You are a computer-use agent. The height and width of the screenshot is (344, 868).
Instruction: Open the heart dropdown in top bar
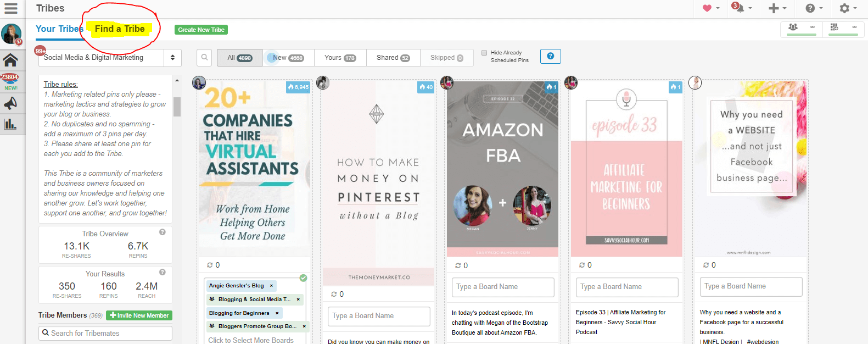[x=711, y=8]
